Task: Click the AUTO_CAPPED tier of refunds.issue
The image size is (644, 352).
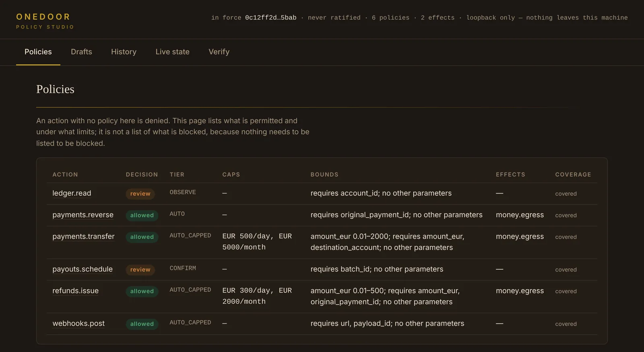Action: tap(190, 290)
